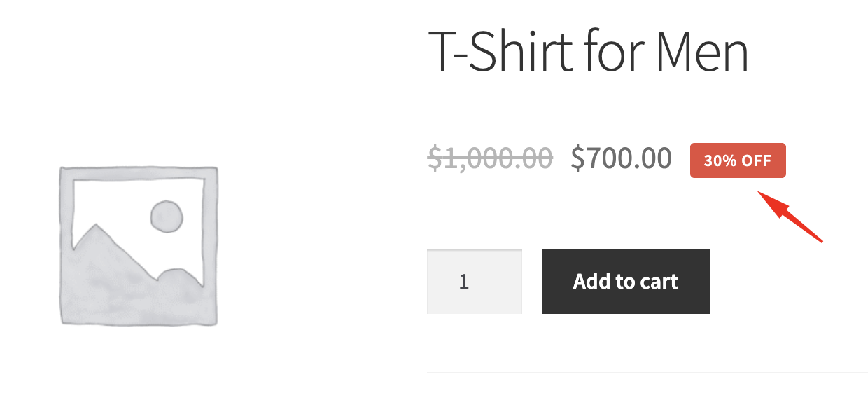
Task: Click the dollar sign of the $700.00 price
Action: pyautogui.click(x=577, y=158)
